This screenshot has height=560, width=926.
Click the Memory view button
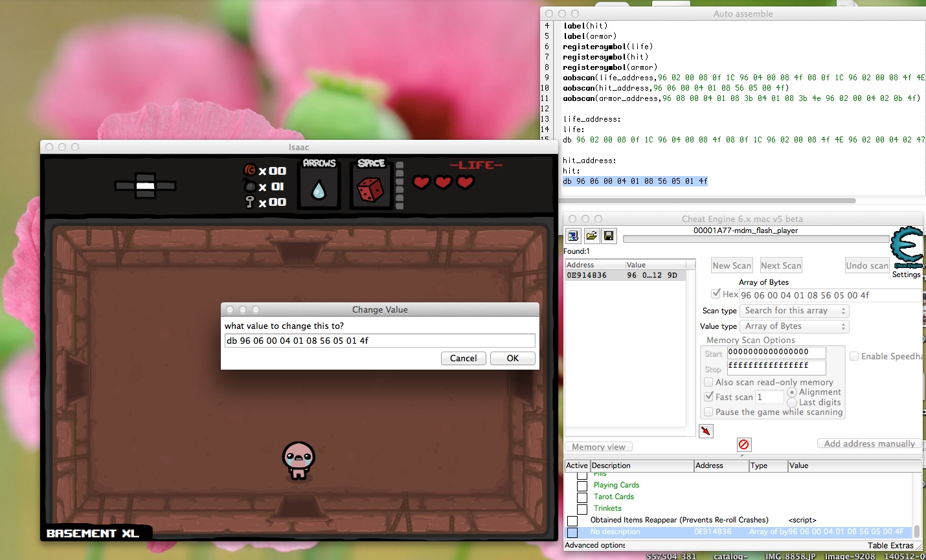[x=598, y=447]
